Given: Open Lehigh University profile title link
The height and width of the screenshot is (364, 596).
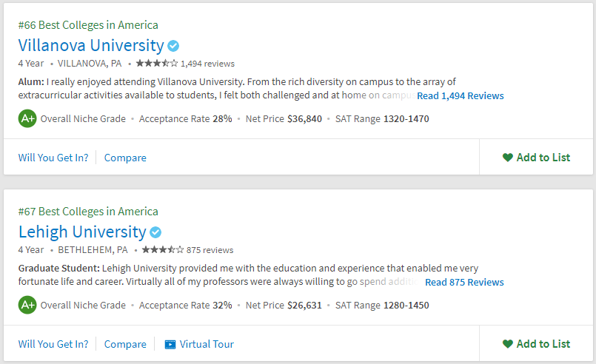Looking at the screenshot, I should [x=82, y=232].
